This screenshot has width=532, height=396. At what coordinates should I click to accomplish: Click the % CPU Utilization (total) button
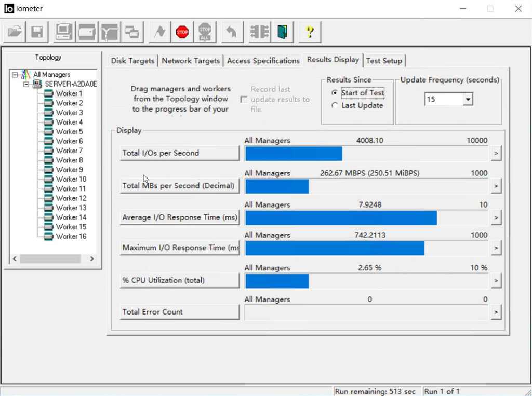179,280
